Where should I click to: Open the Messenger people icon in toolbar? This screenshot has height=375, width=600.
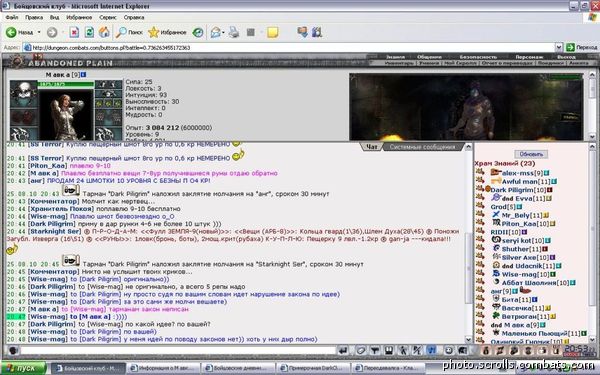(x=316, y=33)
